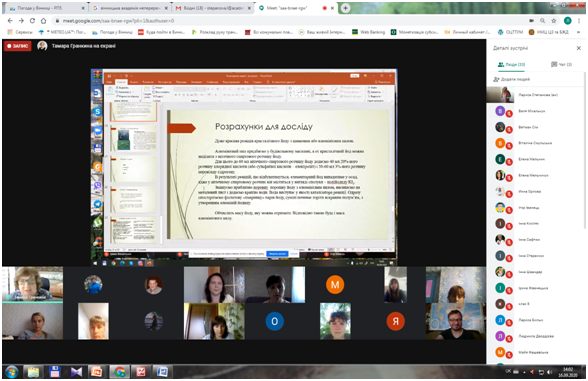
Task: Select participant Инна Орлова in people list
Action: pos(535,191)
